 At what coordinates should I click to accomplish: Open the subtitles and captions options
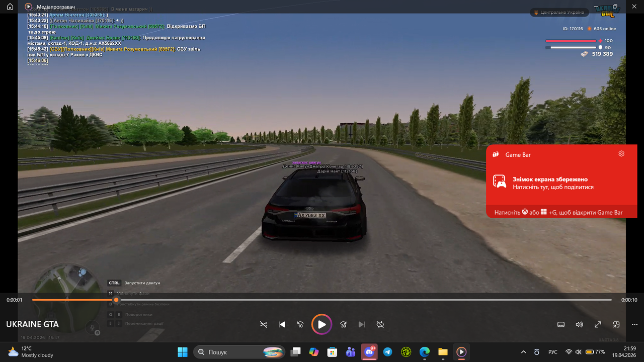(561, 325)
